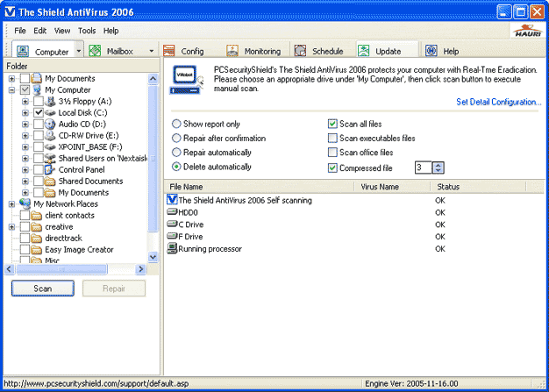
Task: Check the client contacts folder checkbox
Action: coord(25,215)
